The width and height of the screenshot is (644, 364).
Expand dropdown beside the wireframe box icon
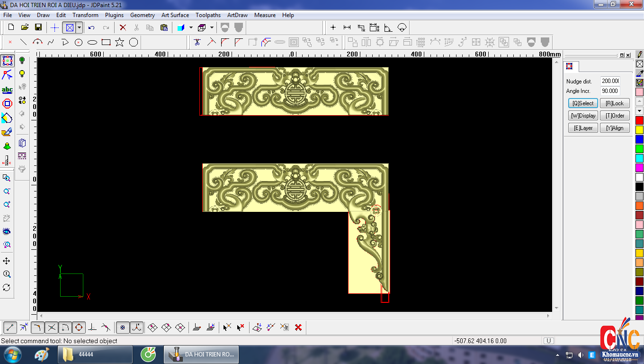(x=212, y=27)
